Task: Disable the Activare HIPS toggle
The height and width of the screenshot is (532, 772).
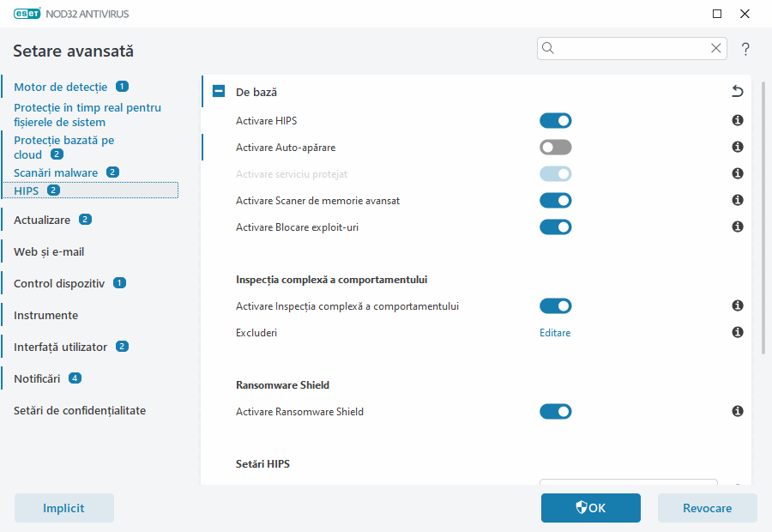Action: (x=555, y=121)
